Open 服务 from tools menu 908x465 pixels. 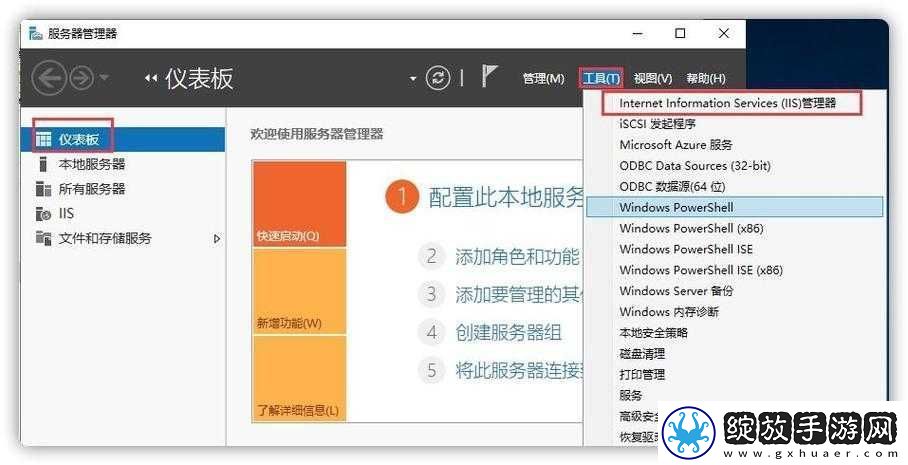[631, 395]
